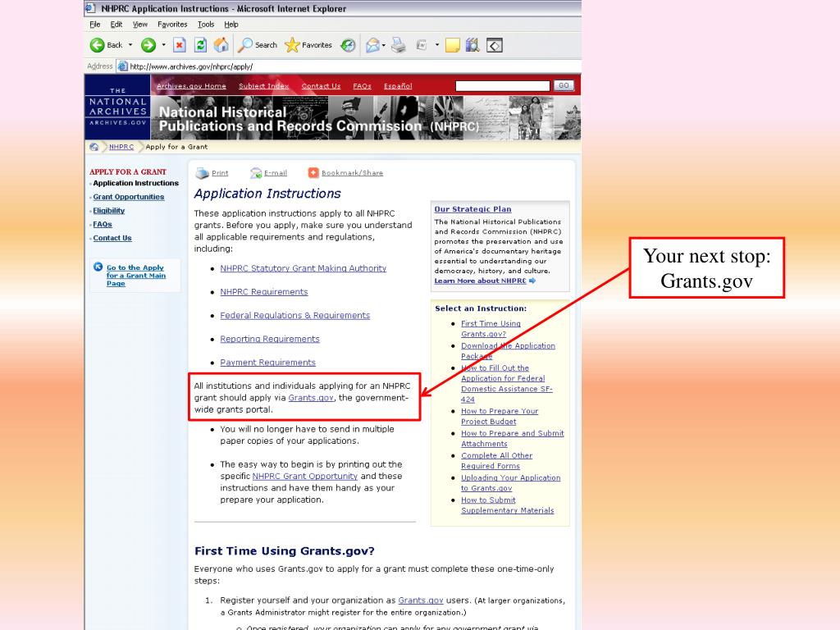This screenshot has width=840, height=630.
Task: Open NHPRC Grant Opportunity link
Action: coord(305,477)
